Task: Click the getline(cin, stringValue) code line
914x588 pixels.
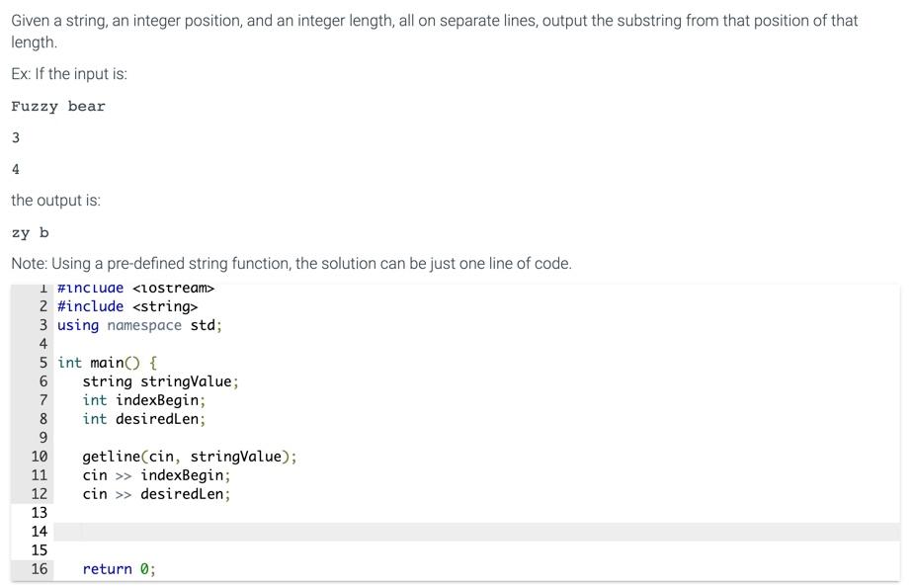Action: click(190, 457)
